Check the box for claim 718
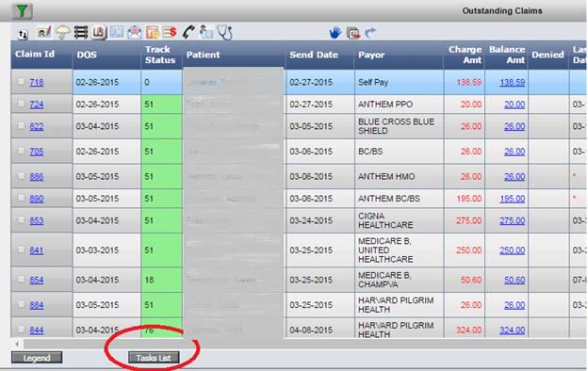Viewport: 588px width, 371px height. (x=22, y=81)
